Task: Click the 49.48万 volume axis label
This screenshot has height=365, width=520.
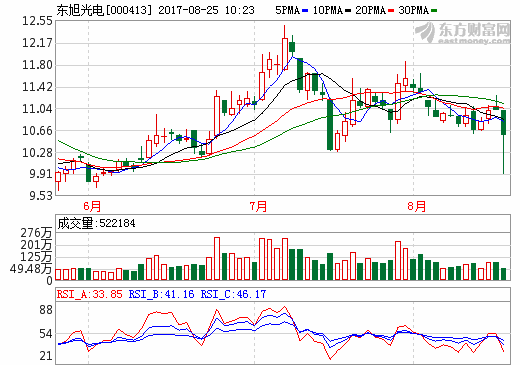Action: click(x=31, y=269)
